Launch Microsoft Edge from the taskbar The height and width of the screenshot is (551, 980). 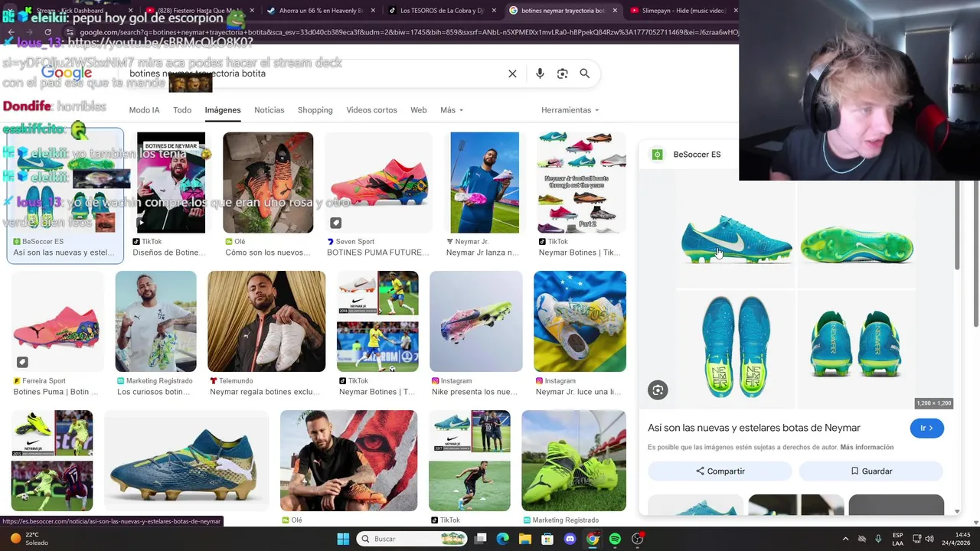tap(502, 539)
